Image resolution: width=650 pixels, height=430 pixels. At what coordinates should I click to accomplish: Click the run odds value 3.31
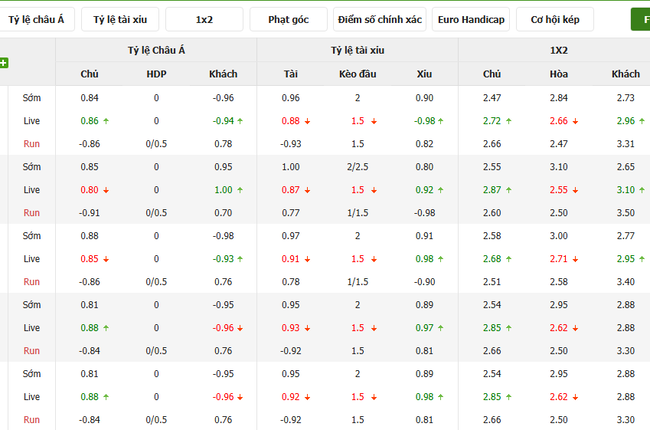[x=626, y=144]
